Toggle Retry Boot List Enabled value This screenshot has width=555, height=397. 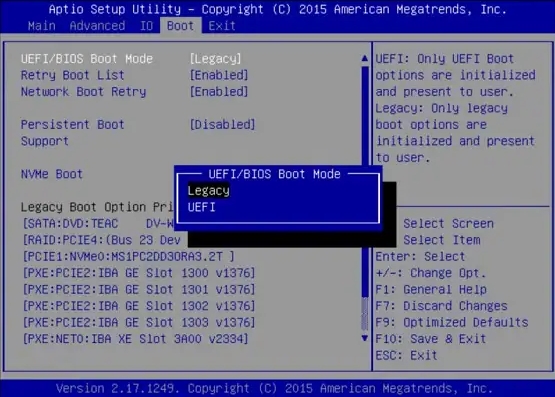tap(219, 75)
